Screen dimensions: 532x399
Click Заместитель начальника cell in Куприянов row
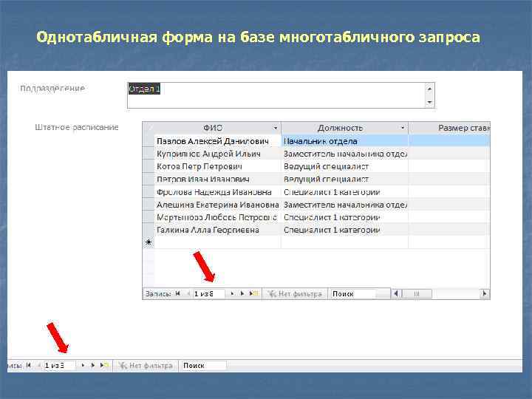coord(345,154)
